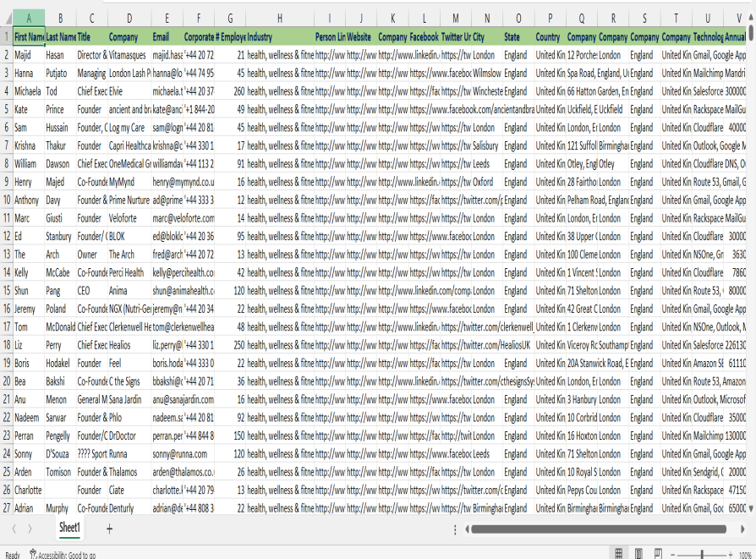Switch to Page Layout view

638,553
